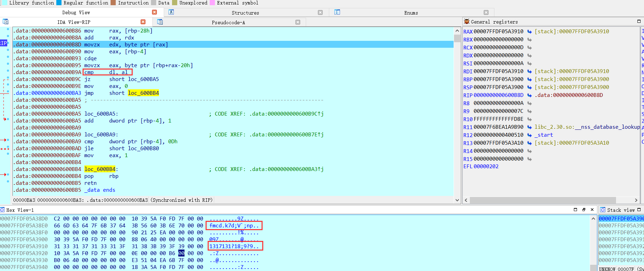Click the Enums tab icon
This screenshot has width=644, height=271.
(x=337, y=12)
